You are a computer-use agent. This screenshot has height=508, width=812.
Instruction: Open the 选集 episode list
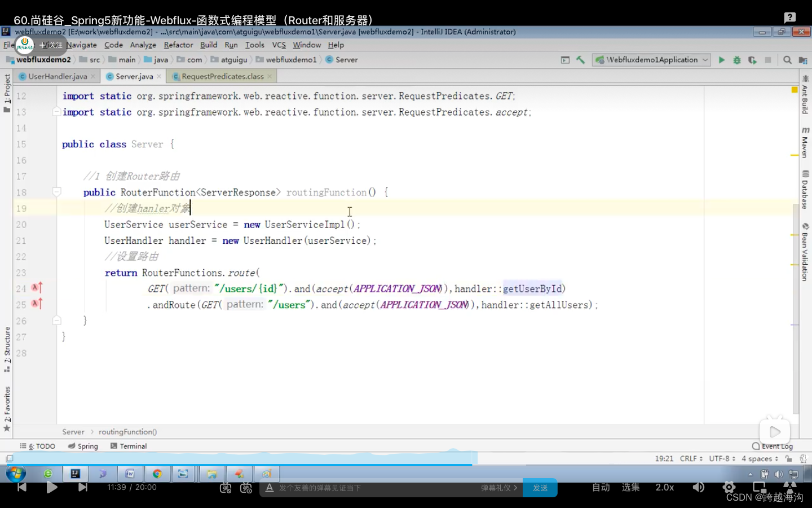click(630, 487)
